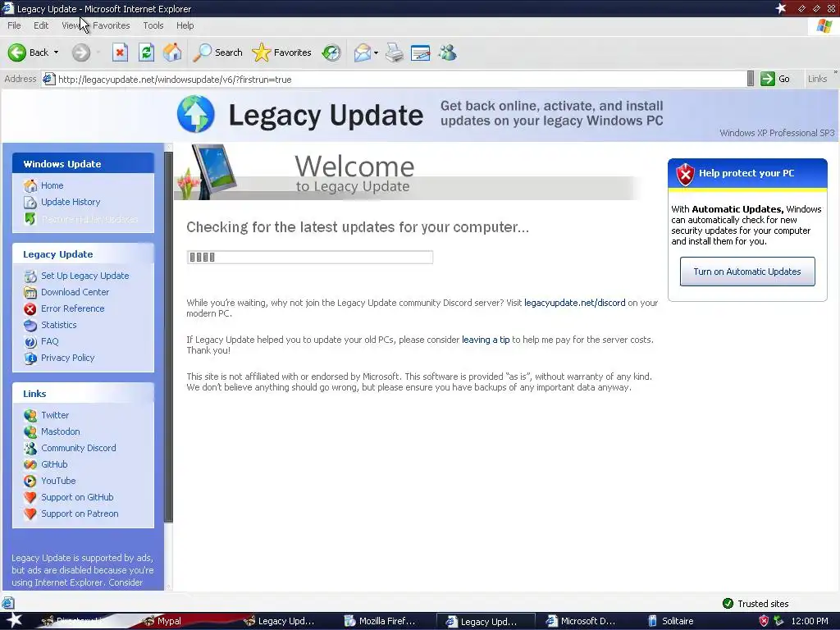Click the Community Discord people icon
Screen dimensions: 840x630
point(30,449)
